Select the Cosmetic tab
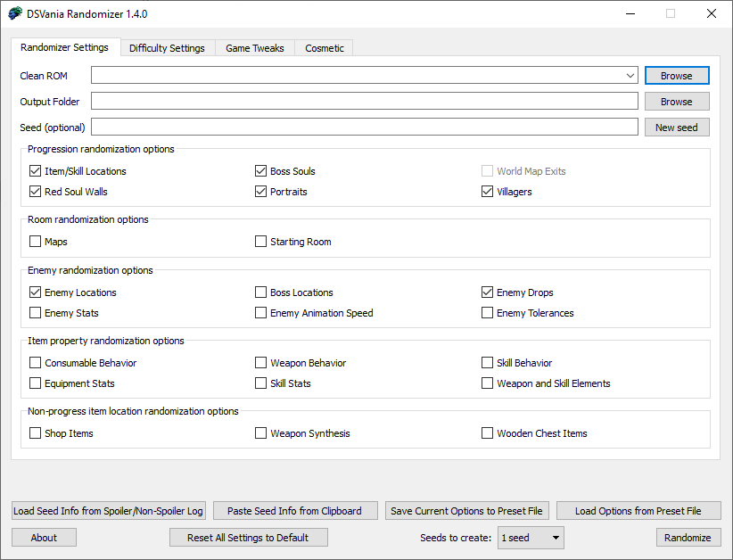This screenshot has height=560, width=733. point(324,48)
